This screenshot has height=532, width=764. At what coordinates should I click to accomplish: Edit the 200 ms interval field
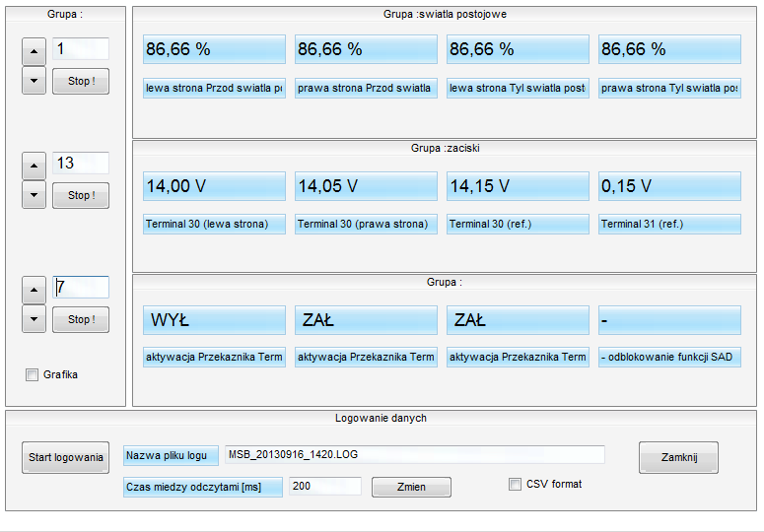point(325,487)
